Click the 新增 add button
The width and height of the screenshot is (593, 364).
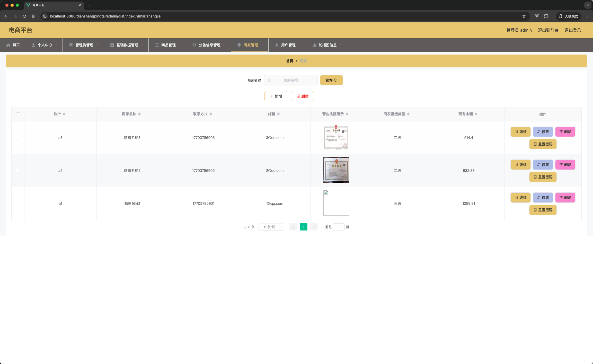pyautogui.click(x=276, y=96)
